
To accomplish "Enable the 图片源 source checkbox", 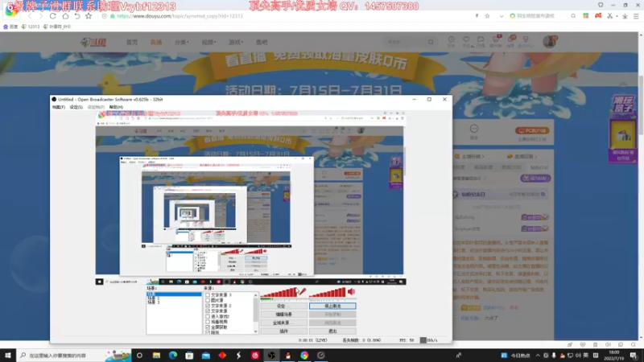I will click(208, 300).
